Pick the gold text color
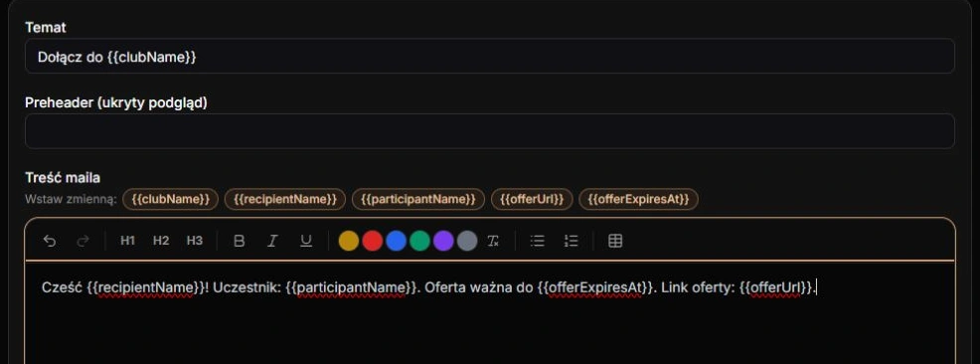Screen dimensions: 980x364 click(349, 241)
